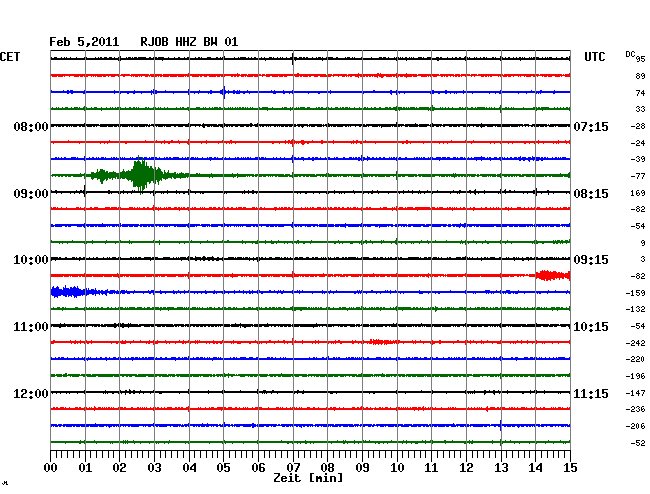Click the 11 minute axis label
This screenshot has width=650, height=494.
[431, 467]
